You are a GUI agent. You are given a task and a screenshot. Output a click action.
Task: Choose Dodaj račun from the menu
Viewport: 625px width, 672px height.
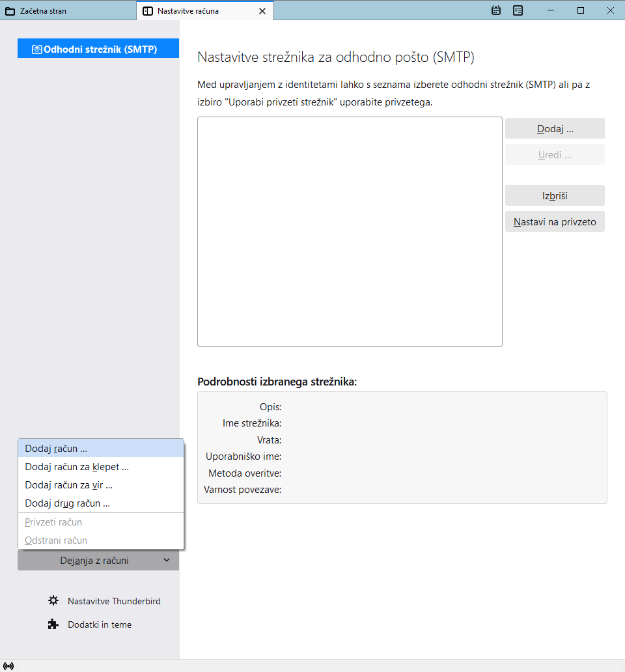point(56,449)
